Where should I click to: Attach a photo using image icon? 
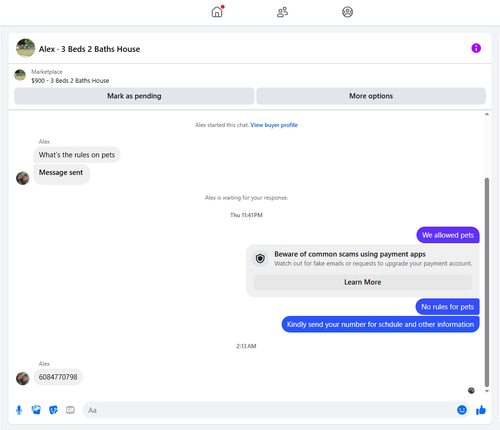coord(36,410)
